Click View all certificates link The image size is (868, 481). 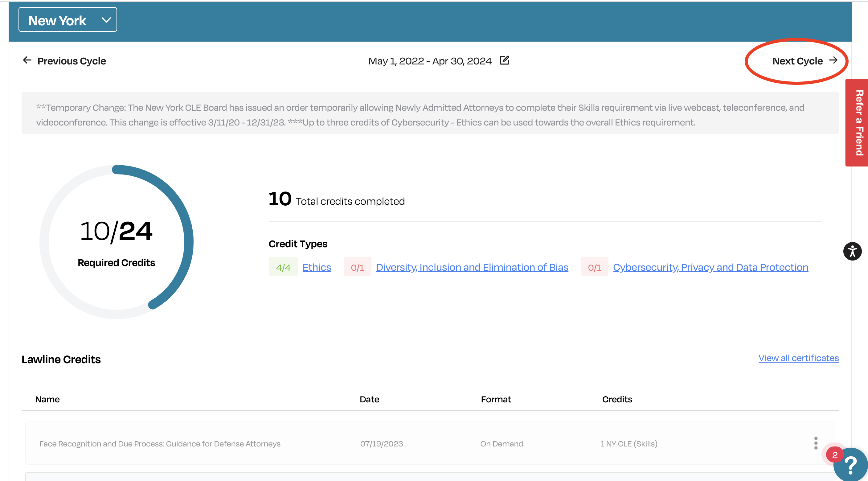(x=799, y=358)
